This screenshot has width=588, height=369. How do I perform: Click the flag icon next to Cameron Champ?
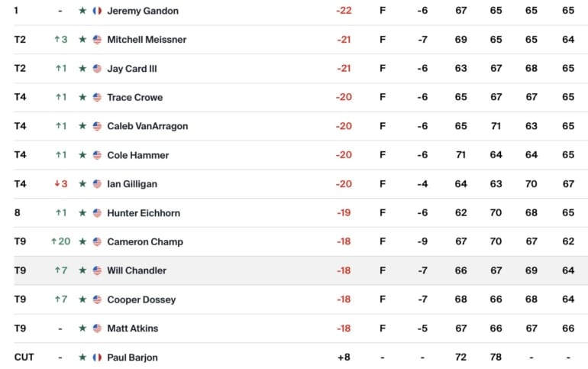97,241
